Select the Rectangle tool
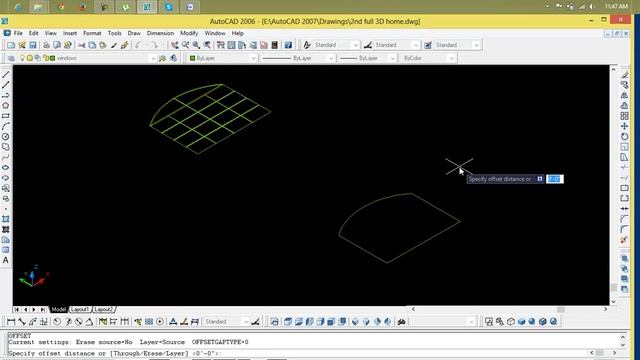This screenshot has width=640, height=360. pos(6,116)
